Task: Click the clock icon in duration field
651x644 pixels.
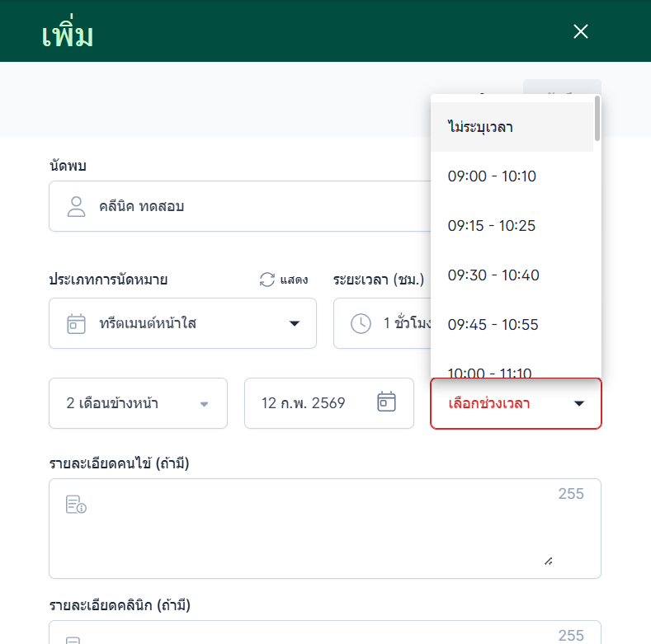Action: (361, 323)
